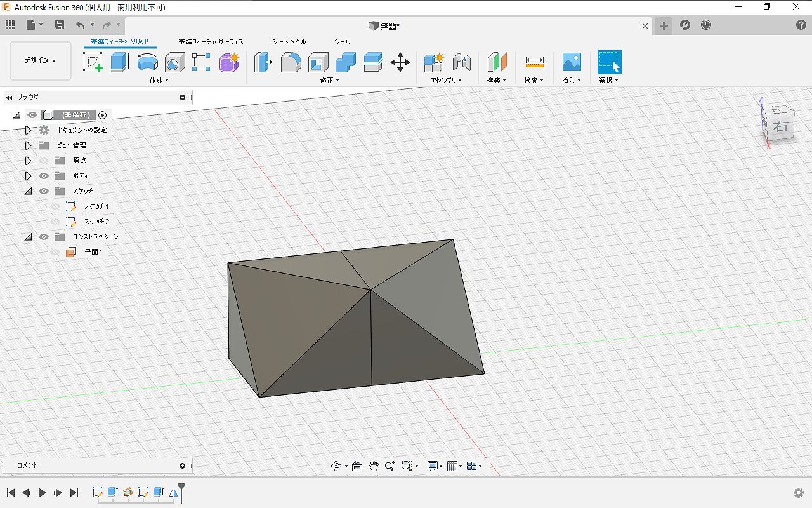
Task: Select the Fillet tool
Action: [x=291, y=62]
